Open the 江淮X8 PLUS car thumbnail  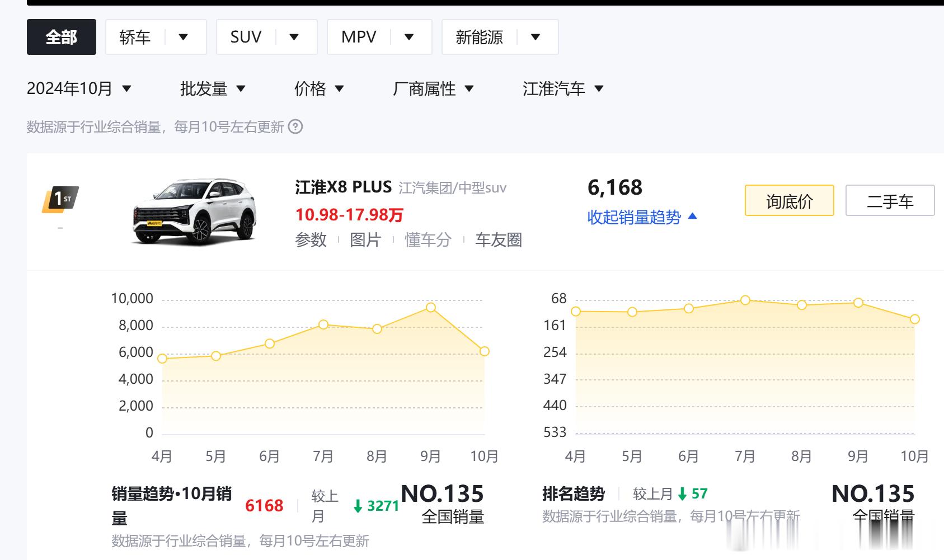click(195, 213)
